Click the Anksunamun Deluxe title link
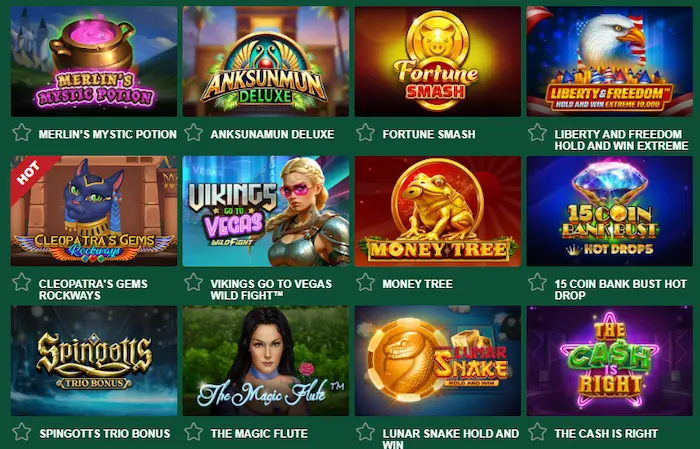Image resolution: width=700 pixels, height=449 pixels. pos(272,134)
